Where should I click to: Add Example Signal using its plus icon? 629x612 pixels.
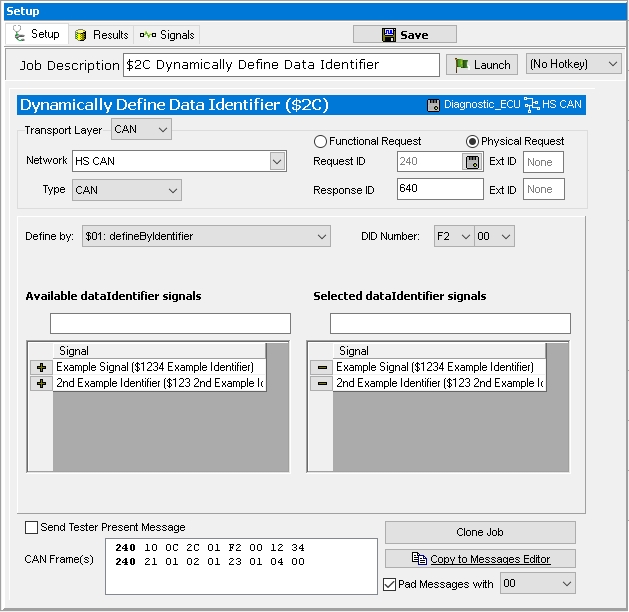coord(40,367)
